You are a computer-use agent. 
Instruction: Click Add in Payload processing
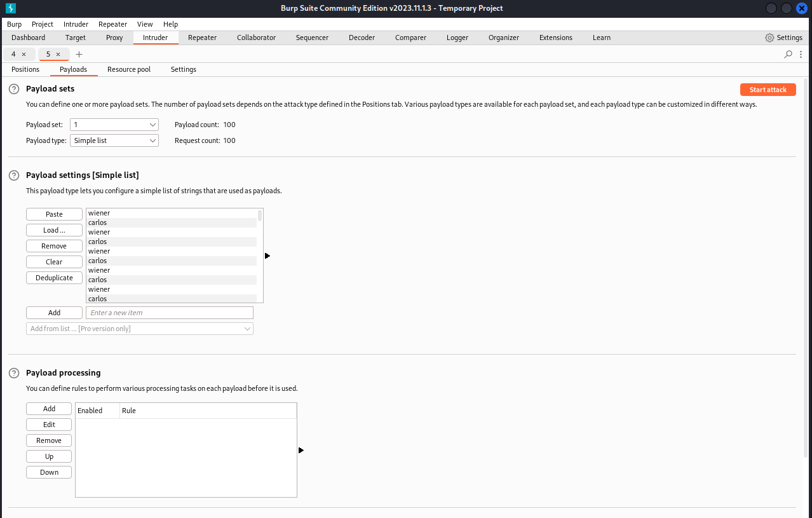point(49,409)
